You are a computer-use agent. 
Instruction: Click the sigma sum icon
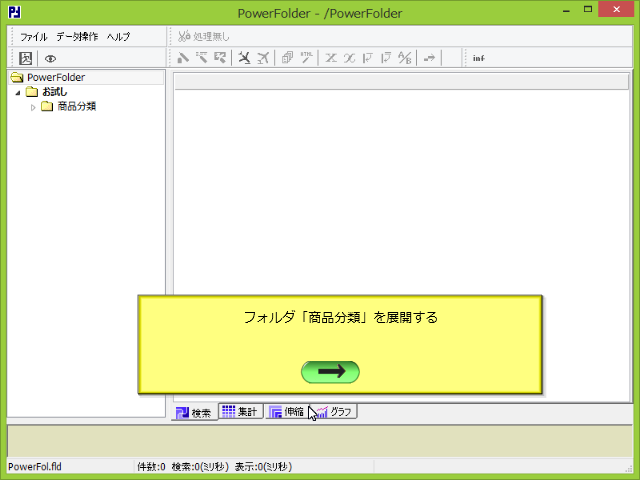331,58
